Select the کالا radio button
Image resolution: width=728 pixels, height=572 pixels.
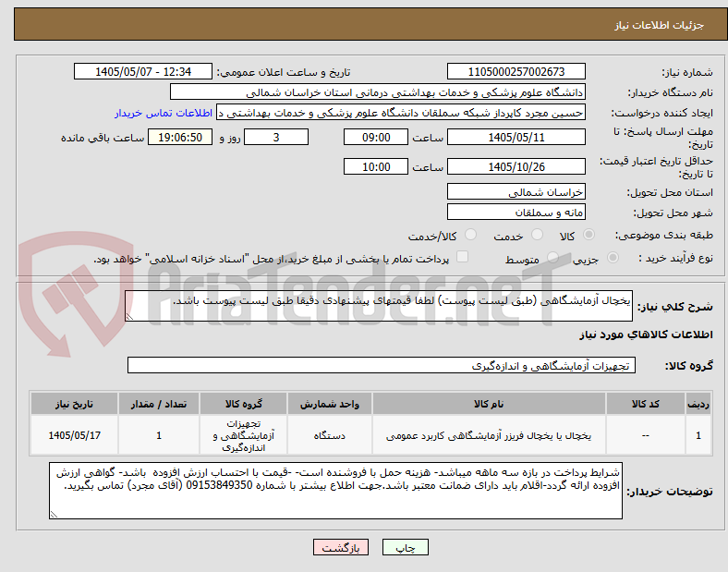(x=588, y=235)
